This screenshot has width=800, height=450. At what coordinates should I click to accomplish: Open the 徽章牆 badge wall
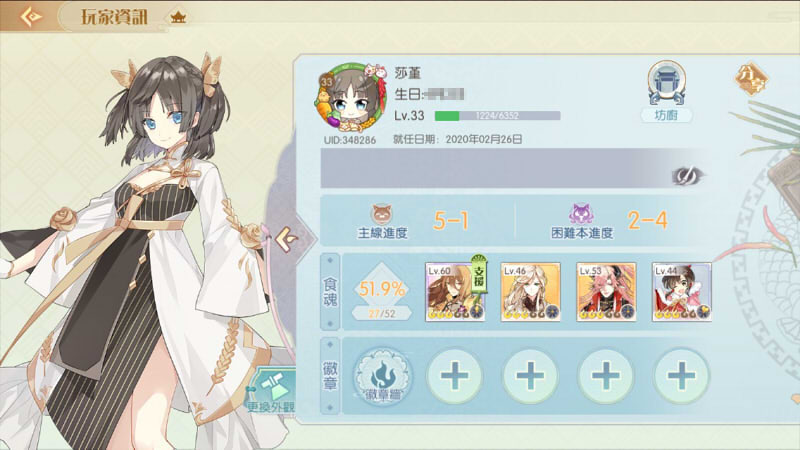[383, 377]
